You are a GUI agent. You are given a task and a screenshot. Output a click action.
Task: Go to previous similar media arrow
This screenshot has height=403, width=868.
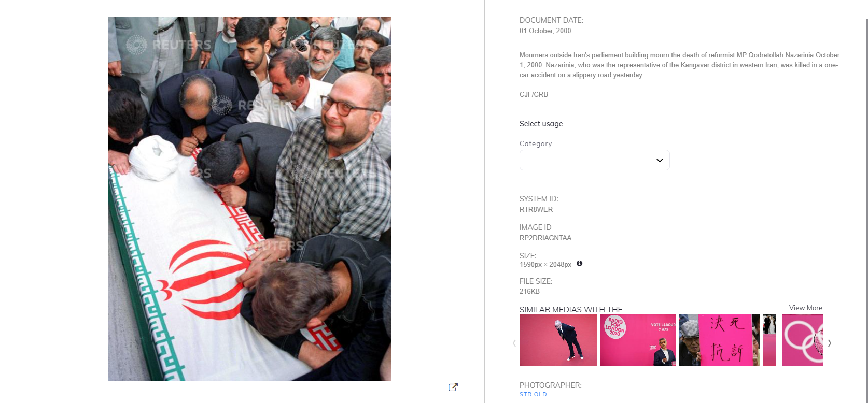pyautogui.click(x=514, y=343)
